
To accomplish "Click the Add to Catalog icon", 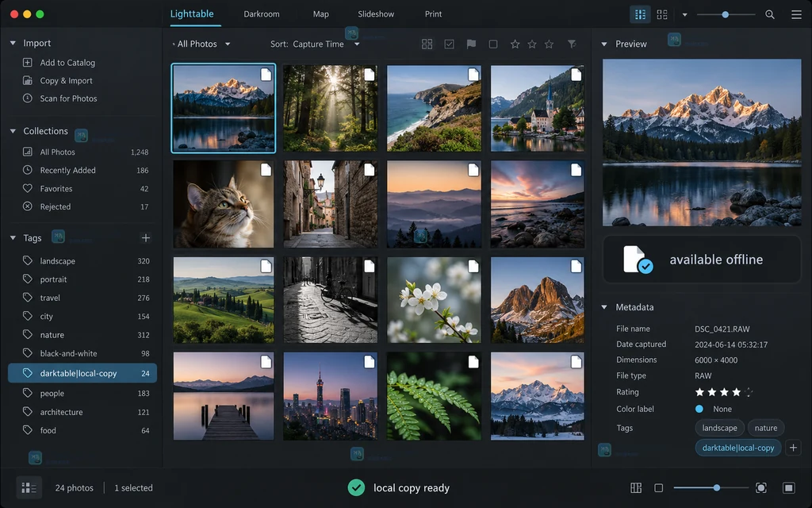I will 28,63.
